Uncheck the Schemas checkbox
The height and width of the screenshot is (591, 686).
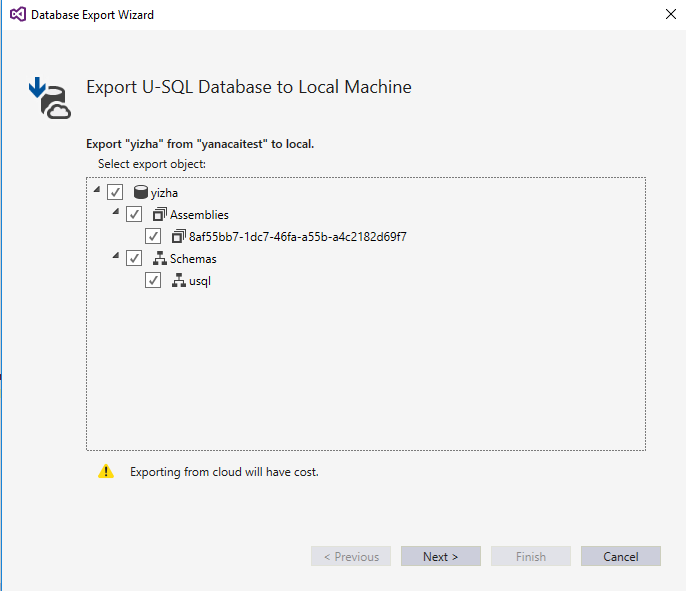[x=134, y=258]
